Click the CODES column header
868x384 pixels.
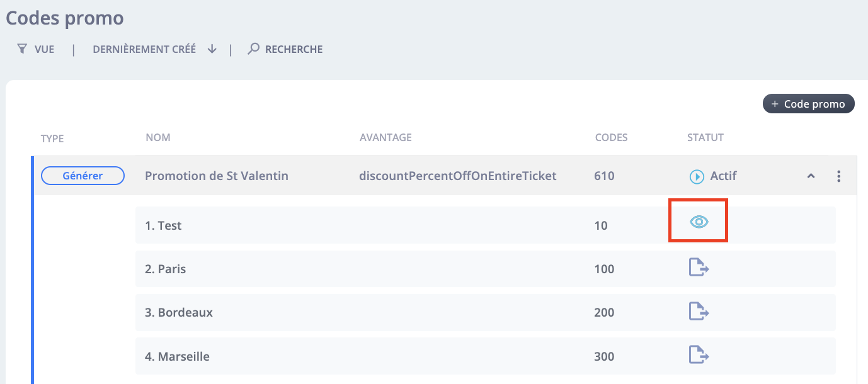coord(611,137)
